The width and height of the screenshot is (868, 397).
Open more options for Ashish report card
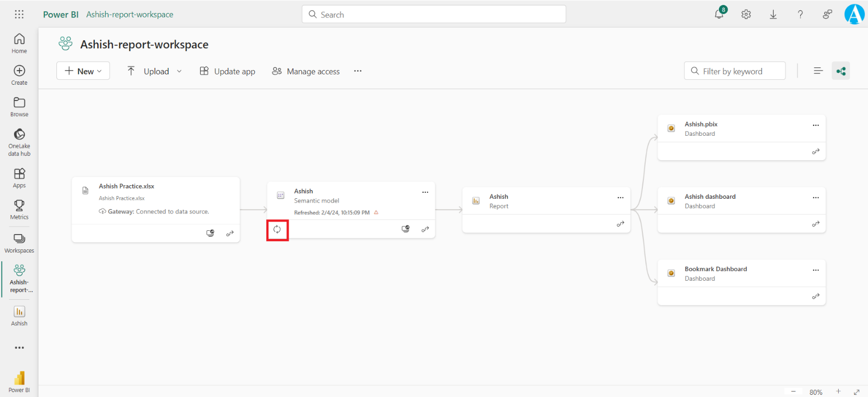tap(620, 198)
